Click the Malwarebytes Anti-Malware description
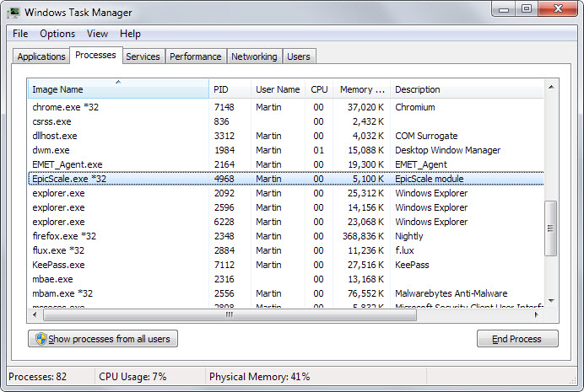The image size is (584, 392). [451, 293]
